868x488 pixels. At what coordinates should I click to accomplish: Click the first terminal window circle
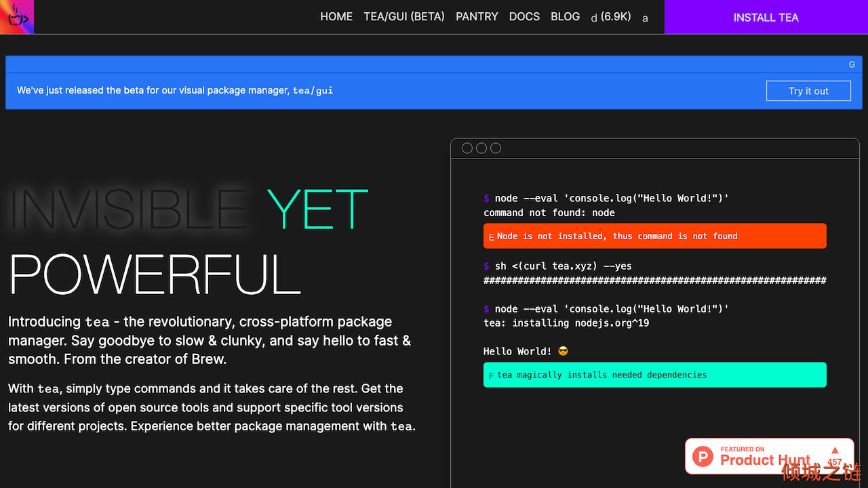(467, 148)
